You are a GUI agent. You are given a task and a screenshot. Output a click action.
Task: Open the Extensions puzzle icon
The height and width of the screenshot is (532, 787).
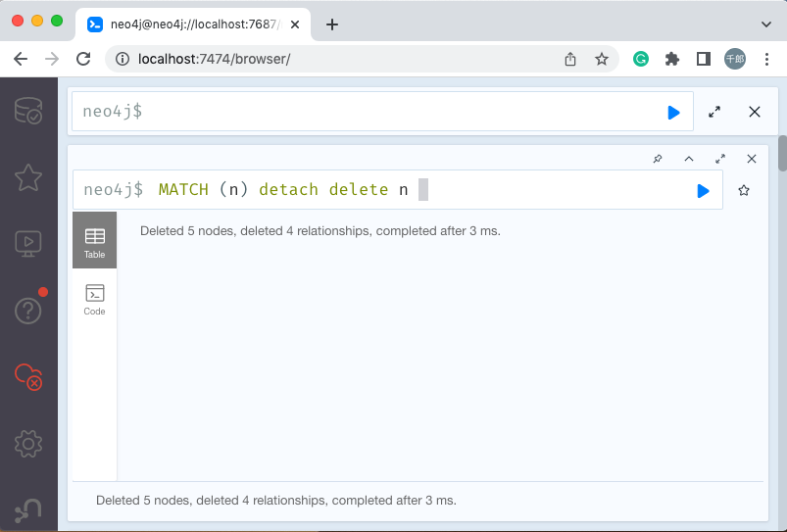pyautogui.click(x=672, y=59)
